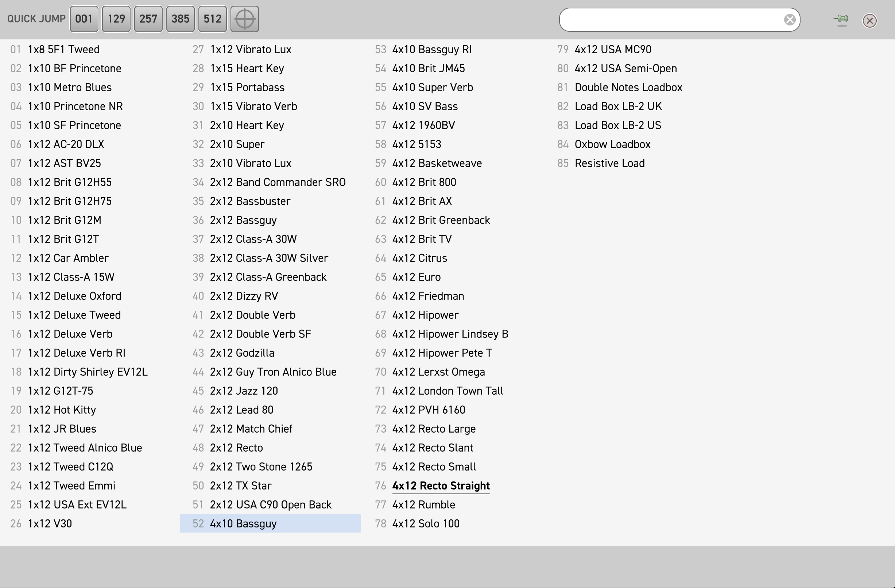Pick 1x12 Deluxe Oxford
The image size is (895, 588).
[75, 296]
